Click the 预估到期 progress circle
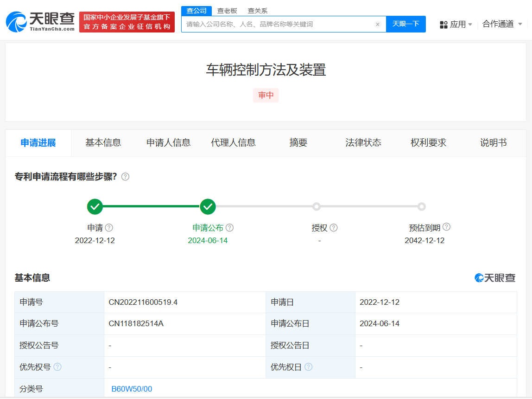 422,206
